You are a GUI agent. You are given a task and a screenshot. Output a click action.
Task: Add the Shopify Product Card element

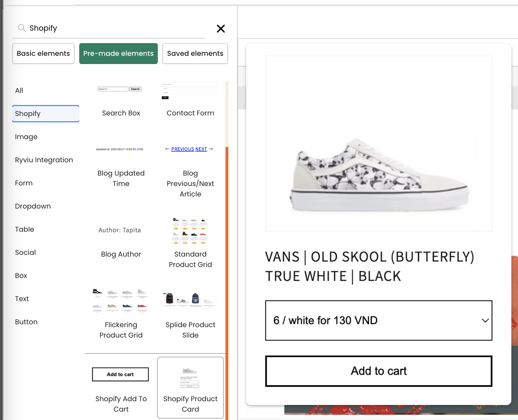coord(190,388)
